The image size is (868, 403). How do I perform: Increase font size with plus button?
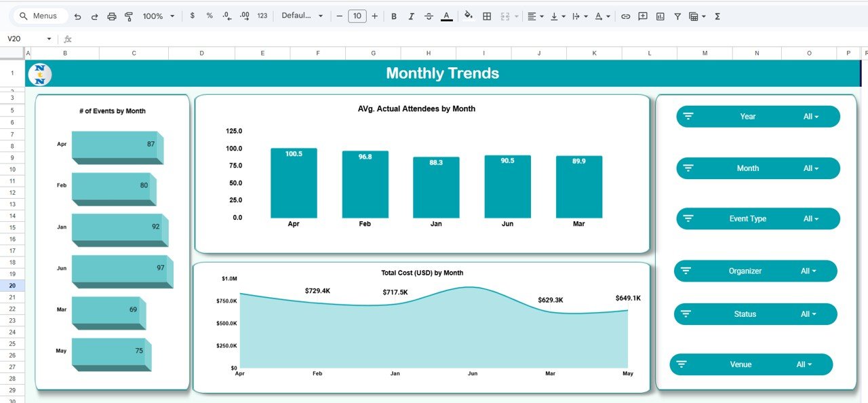tap(374, 16)
